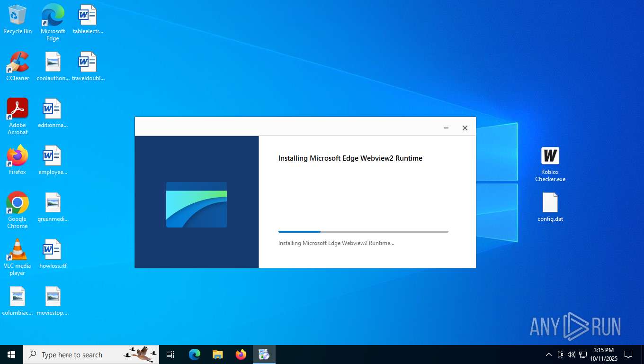
Task: Select the Adobe Acrobat desktop shortcut
Action: (18, 117)
